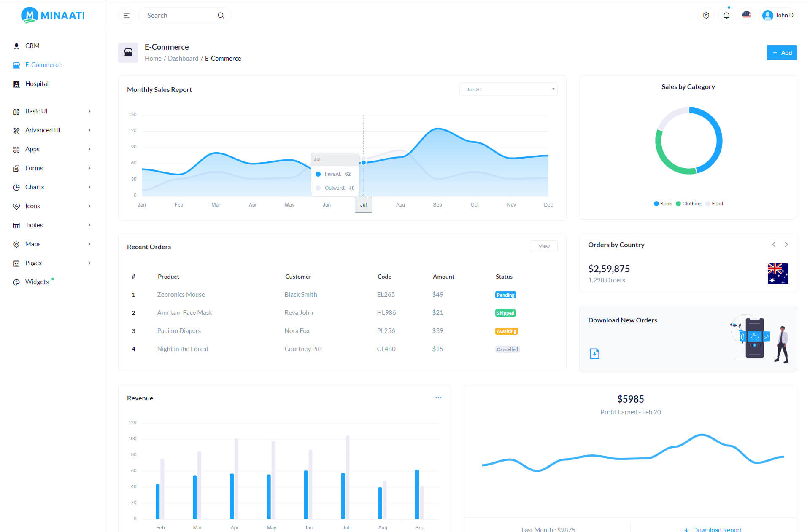
Task: Click the US flag language icon
Action: [746, 16]
